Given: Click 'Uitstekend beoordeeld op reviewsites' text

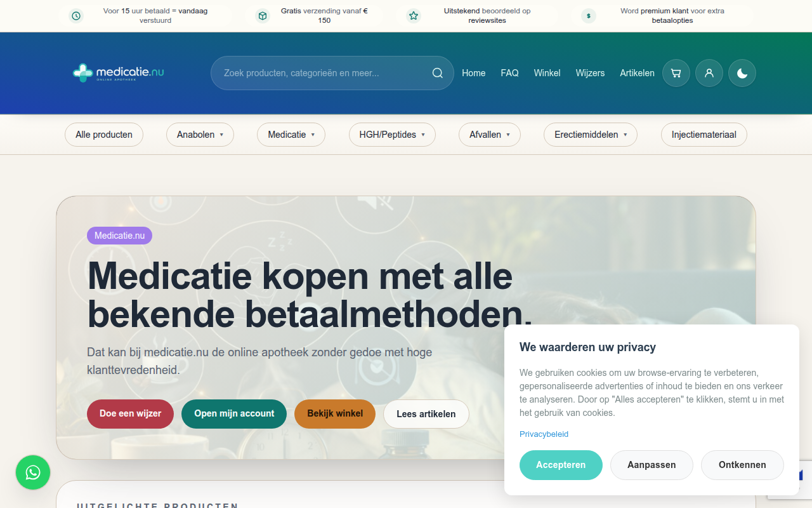Looking at the screenshot, I should pos(487,16).
